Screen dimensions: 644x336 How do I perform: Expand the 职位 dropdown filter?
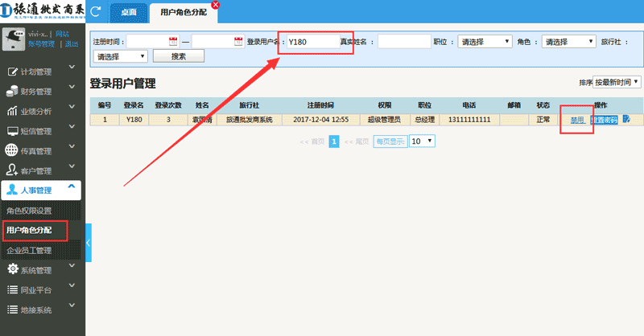click(485, 41)
